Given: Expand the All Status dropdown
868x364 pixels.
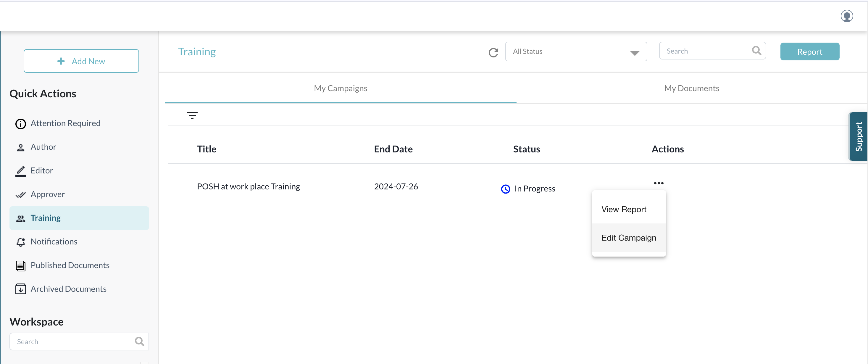Looking at the screenshot, I should pos(575,51).
